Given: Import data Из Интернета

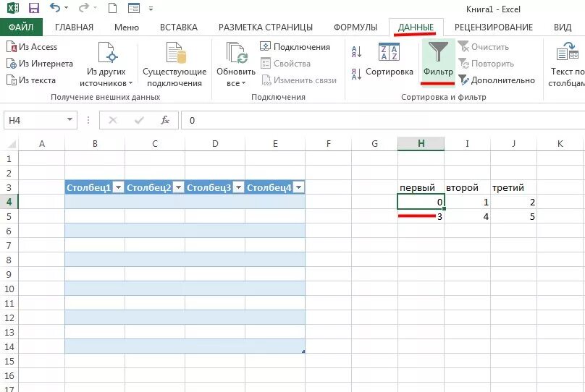Looking at the screenshot, I should click(40, 64).
